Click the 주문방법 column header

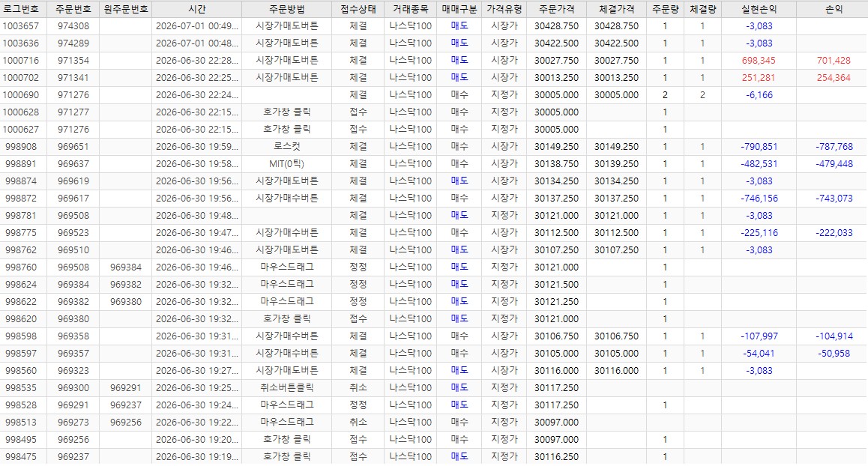287,9
